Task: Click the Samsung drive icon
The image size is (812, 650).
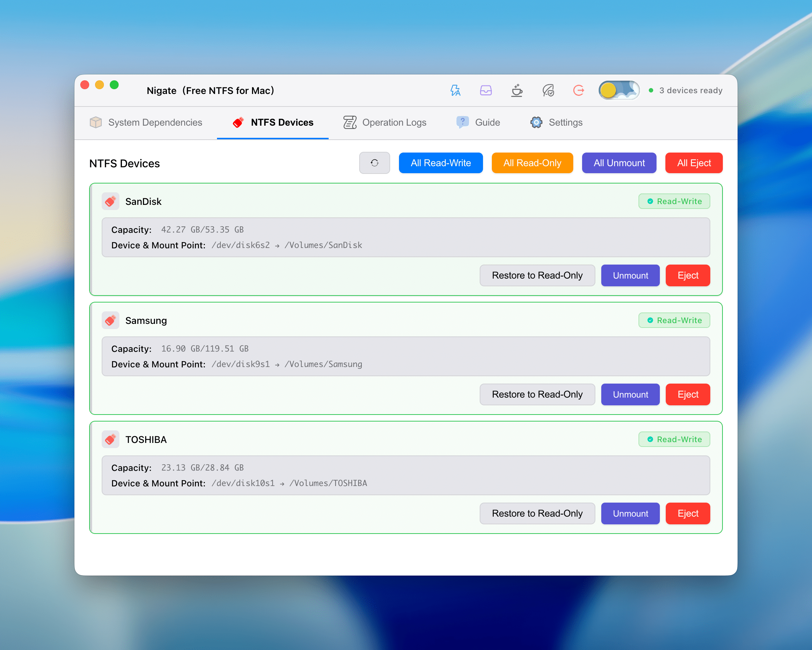Action: (x=111, y=321)
